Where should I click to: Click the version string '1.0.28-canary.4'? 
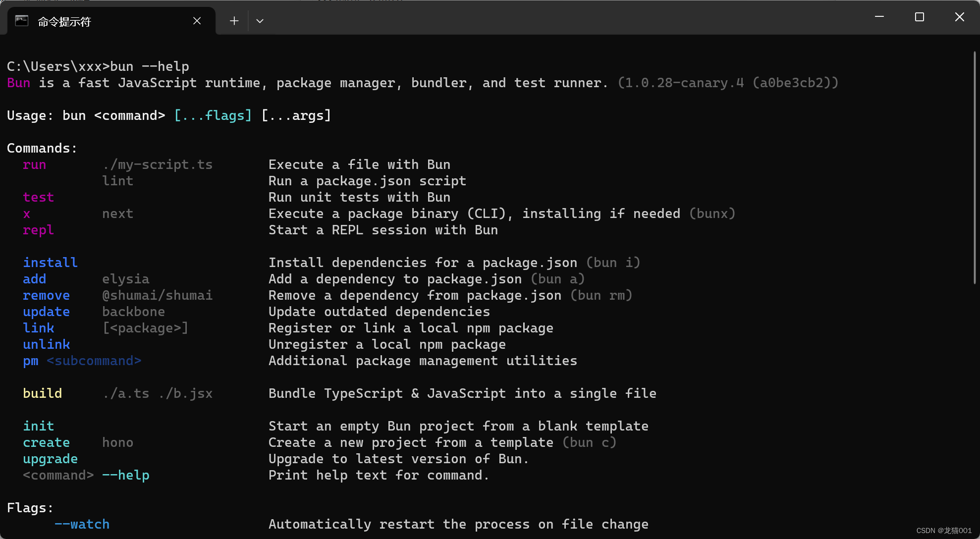click(x=684, y=83)
